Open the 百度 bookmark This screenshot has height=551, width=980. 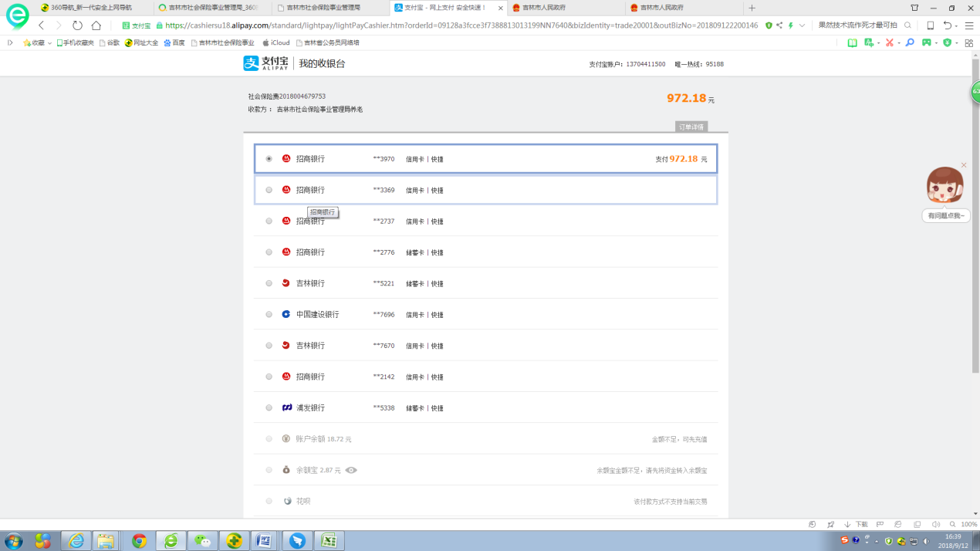[174, 43]
